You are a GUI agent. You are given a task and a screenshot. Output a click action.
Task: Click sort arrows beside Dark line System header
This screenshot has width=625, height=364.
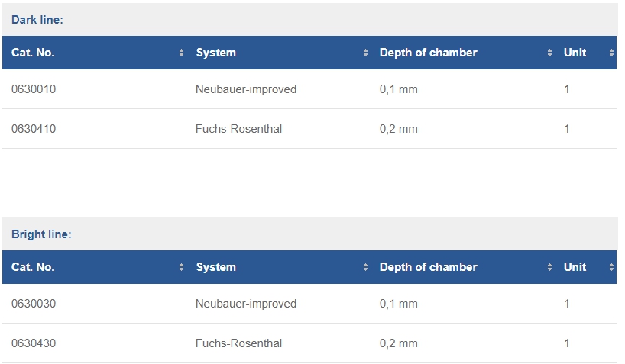[x=365, y=53]
